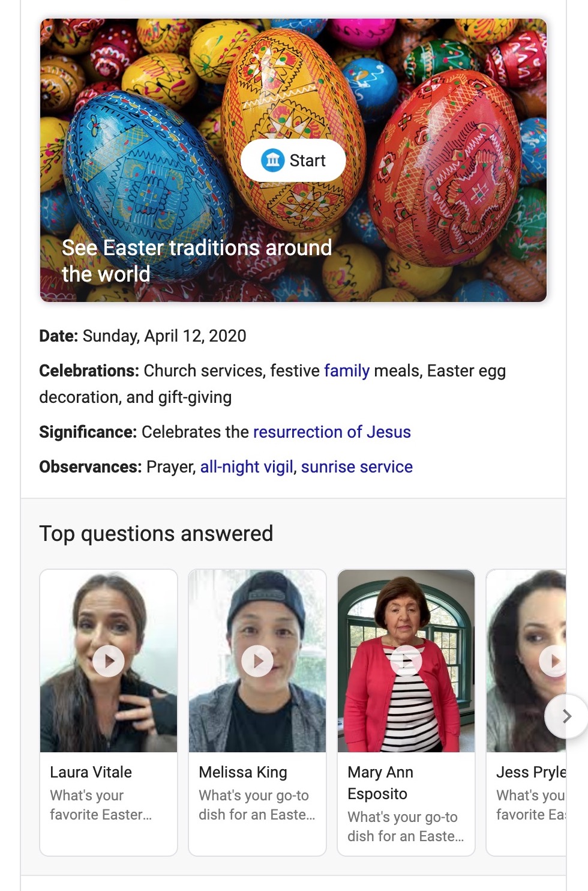Click the play icon on the capped chef's video
Viewport: 588px width, 891px height.
[x=257, y=660]
